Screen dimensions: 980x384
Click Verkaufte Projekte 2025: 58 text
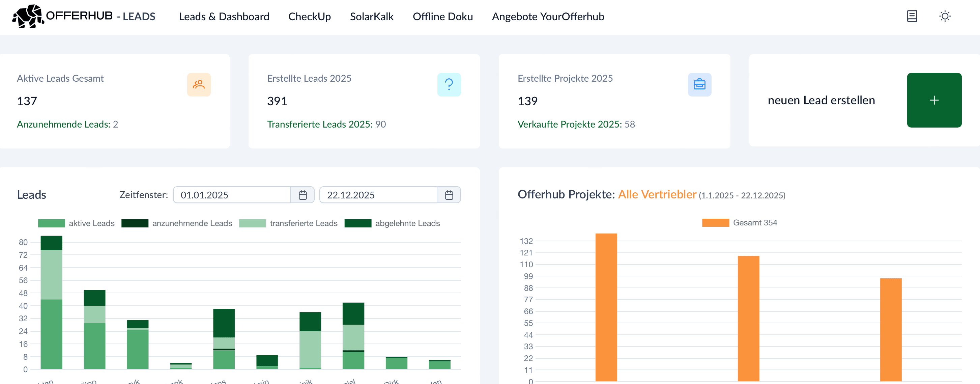(x=576, y=124)
